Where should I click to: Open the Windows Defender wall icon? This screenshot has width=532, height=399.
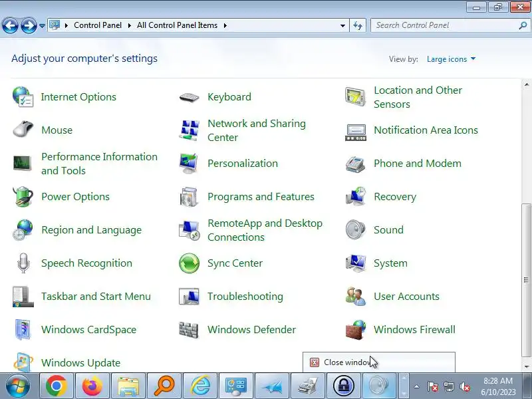[x=188, y=329]
